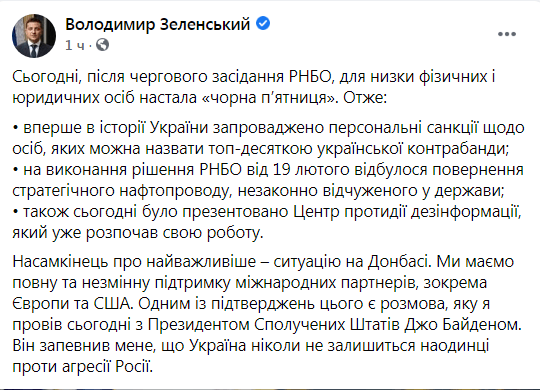
Task: Click the word 'Отже:' ending the intro
Action: 365,98
